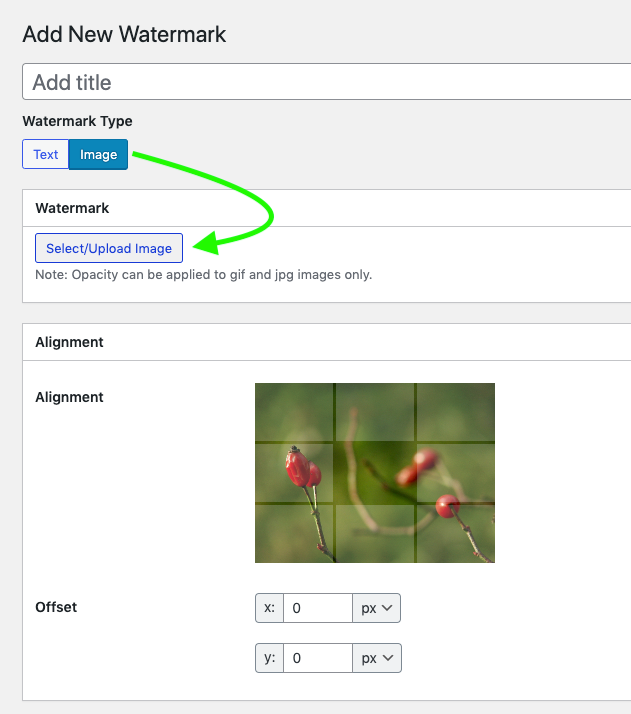This screenshot has width=631, height=714.
Task: Pick middle-right alignment grid cell
Action: (456, 473)
